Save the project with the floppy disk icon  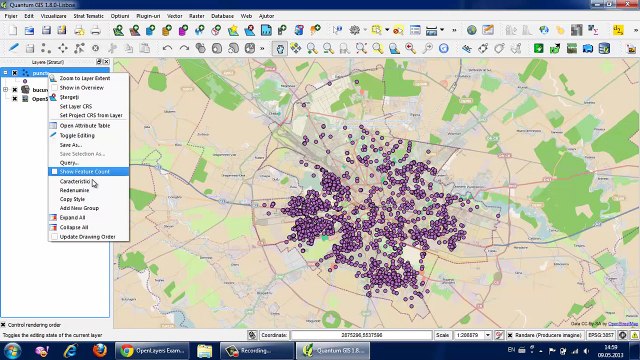point(46,30)
